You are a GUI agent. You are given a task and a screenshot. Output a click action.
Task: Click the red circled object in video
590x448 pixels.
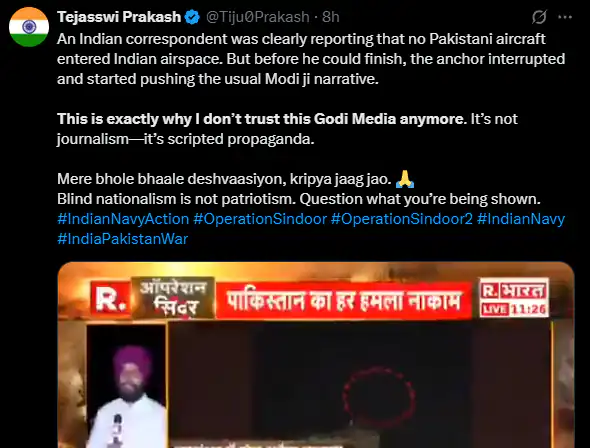tap(379, 398)
